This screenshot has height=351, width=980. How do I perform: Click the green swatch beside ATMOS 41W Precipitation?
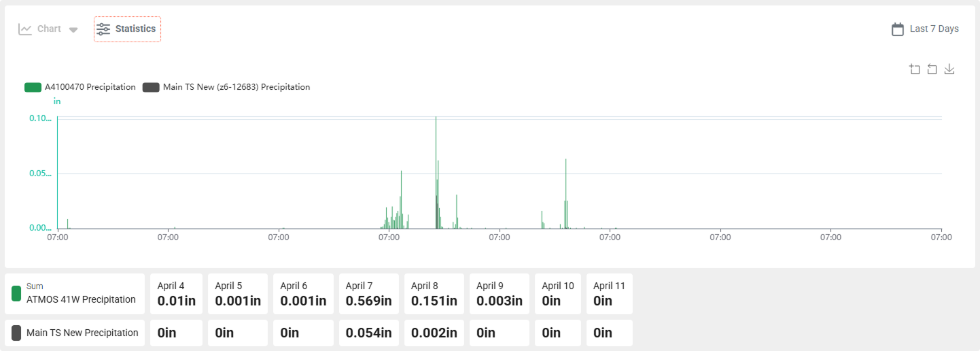(x=17, y=294)
